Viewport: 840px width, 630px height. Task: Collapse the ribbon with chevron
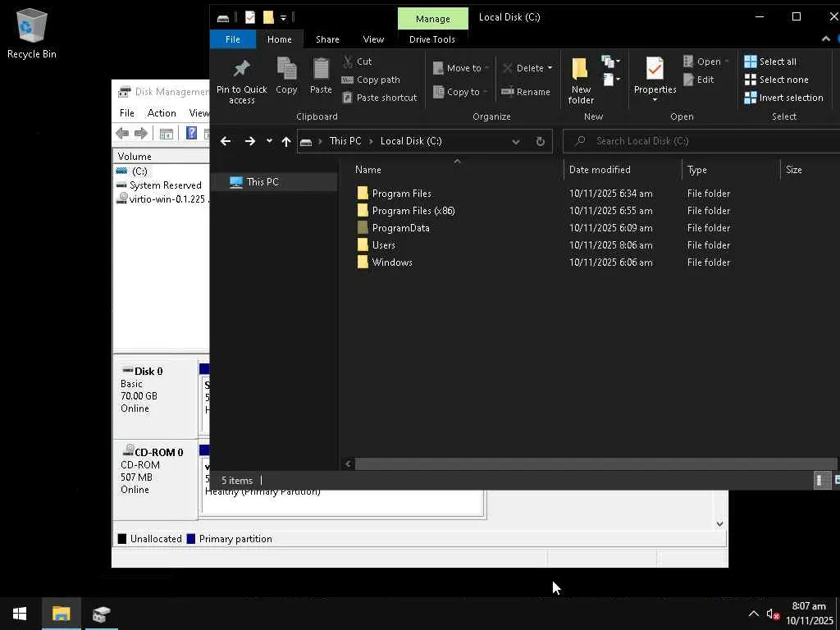(x=826, y=39)
